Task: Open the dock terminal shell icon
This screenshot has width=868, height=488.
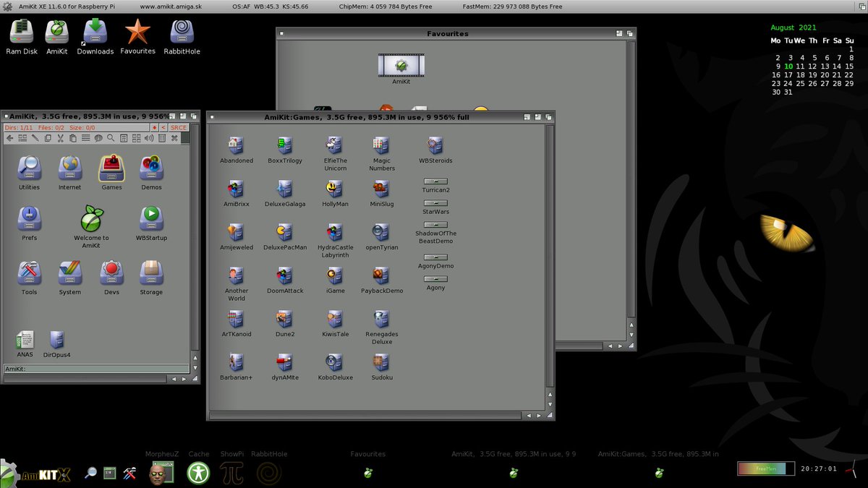Action: (110, 474)
